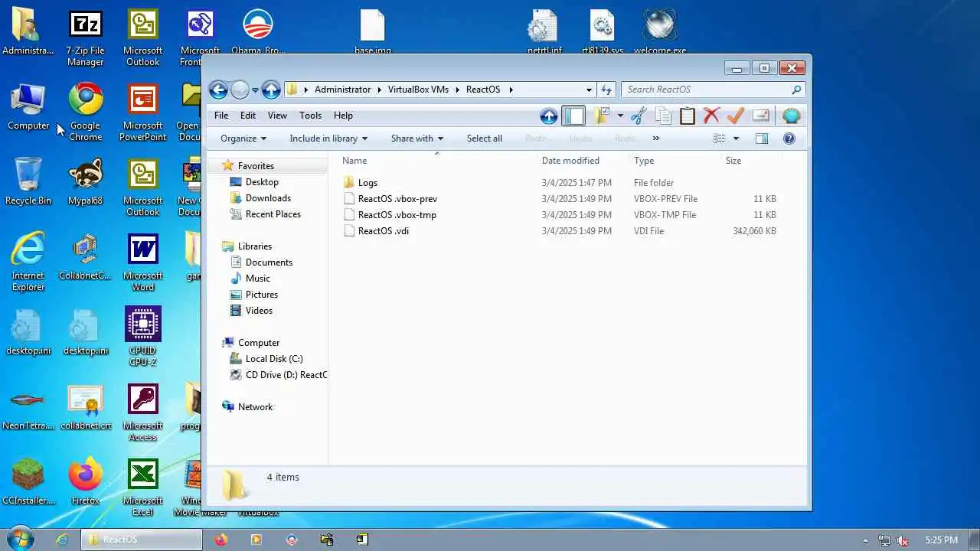Open the Edit menu
This screenshot has width=980, height=551.
tap(248, 116)
